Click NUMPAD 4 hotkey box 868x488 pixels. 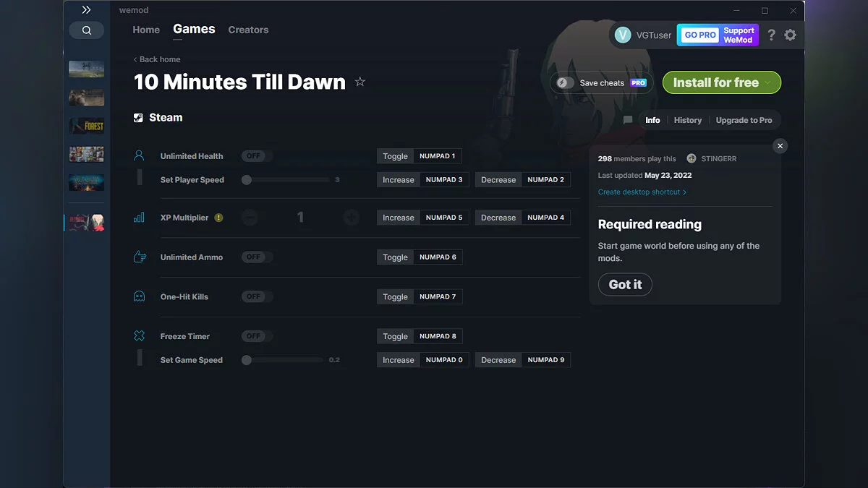546,218
